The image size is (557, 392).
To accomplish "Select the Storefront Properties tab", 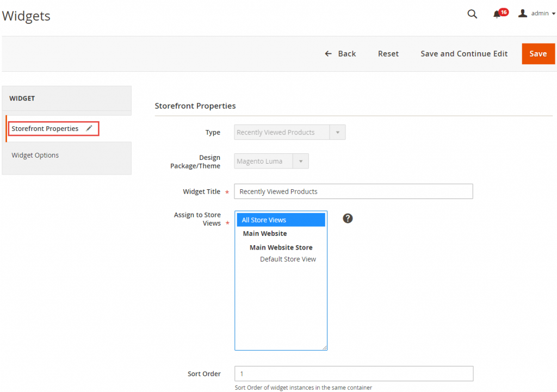I will coord(45,129).
